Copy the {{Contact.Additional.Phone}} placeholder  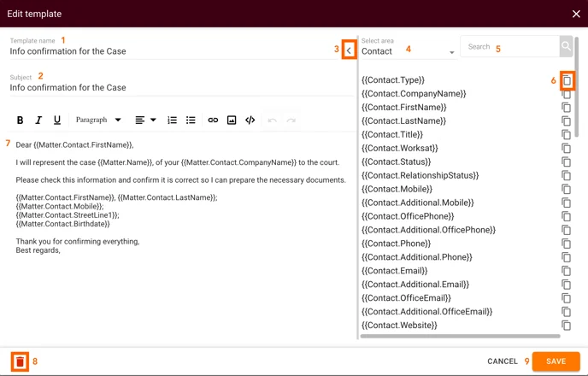point(567,257)
